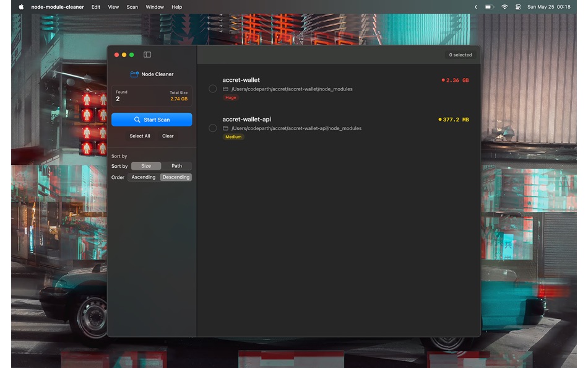Viewport: 588px width, 368px height.
Task: Click the Medium tag
Action: [233, 137]
